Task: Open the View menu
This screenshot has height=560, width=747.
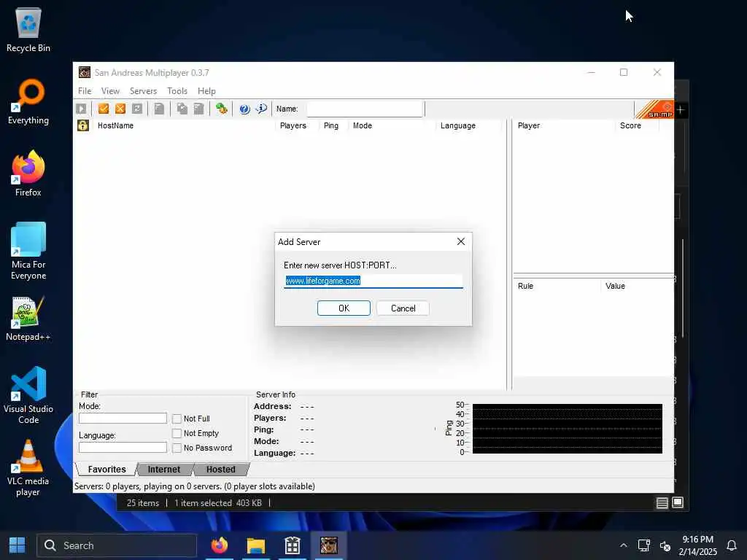Action: coord(110,91)
